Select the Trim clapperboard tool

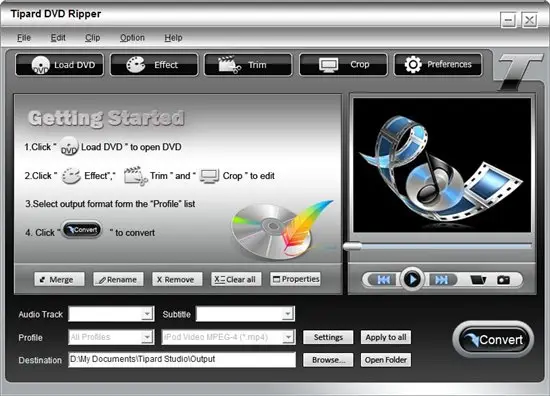tap(248, 65)
